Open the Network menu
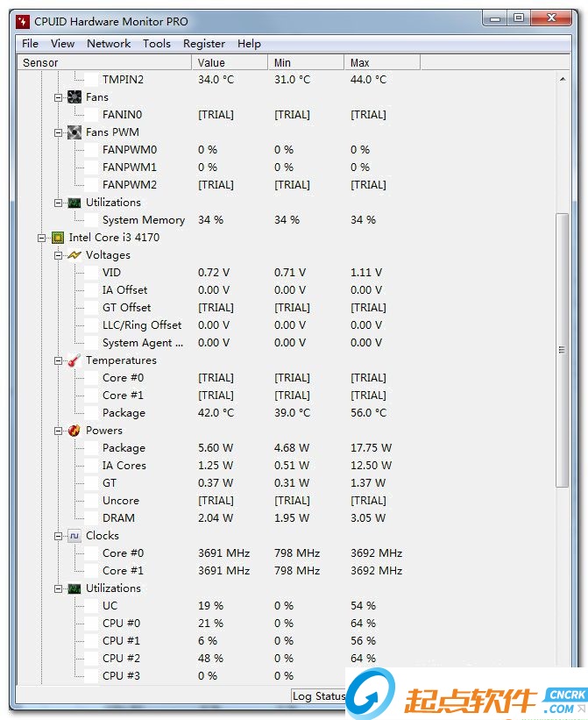Viewport: 588px width, 720px height. pyautogui.click(x=109, y=44)
